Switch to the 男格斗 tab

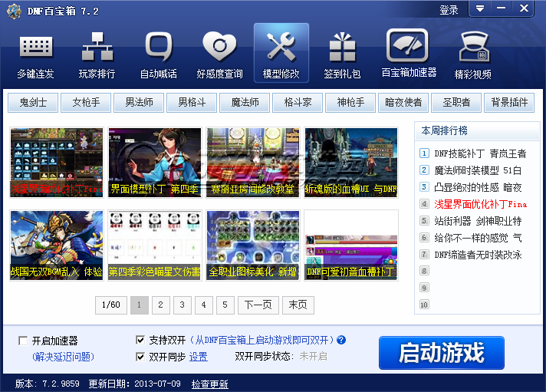click(x=192, y=103)
